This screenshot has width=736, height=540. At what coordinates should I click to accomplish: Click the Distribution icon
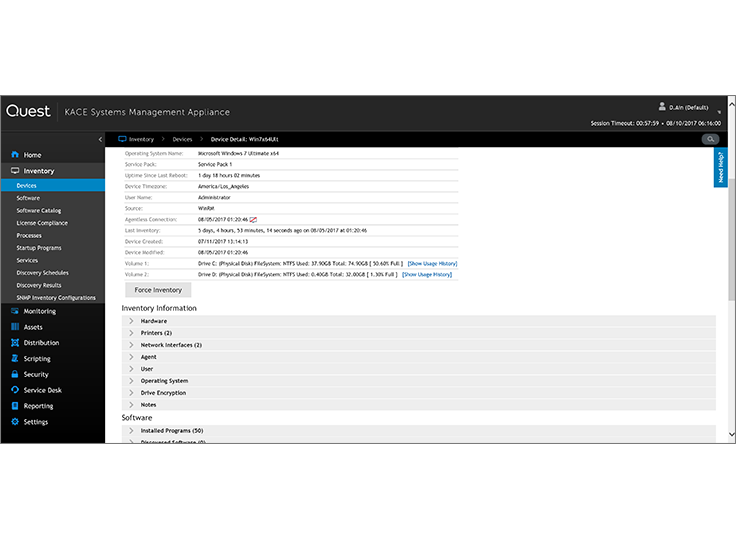pyautogui.click(x=15, y=342)
